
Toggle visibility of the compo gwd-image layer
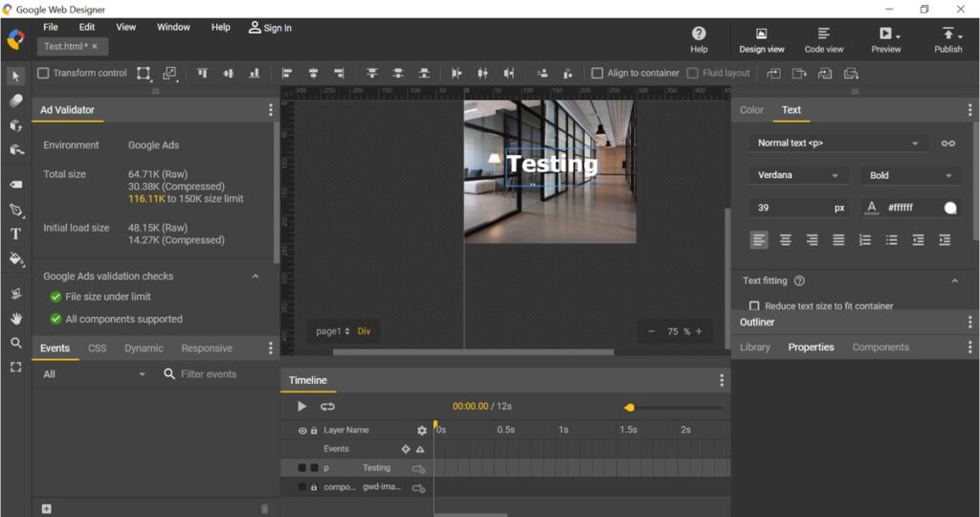point(301,487)
